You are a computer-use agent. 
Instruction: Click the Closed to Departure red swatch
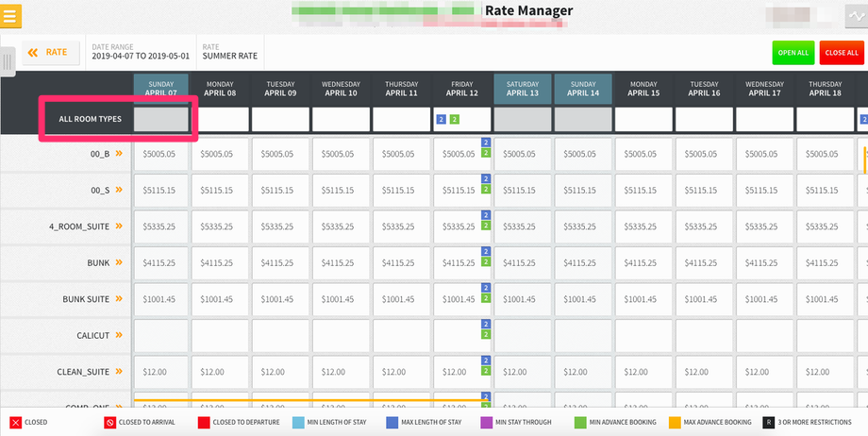pyautogui.click(x=203, y=423)
